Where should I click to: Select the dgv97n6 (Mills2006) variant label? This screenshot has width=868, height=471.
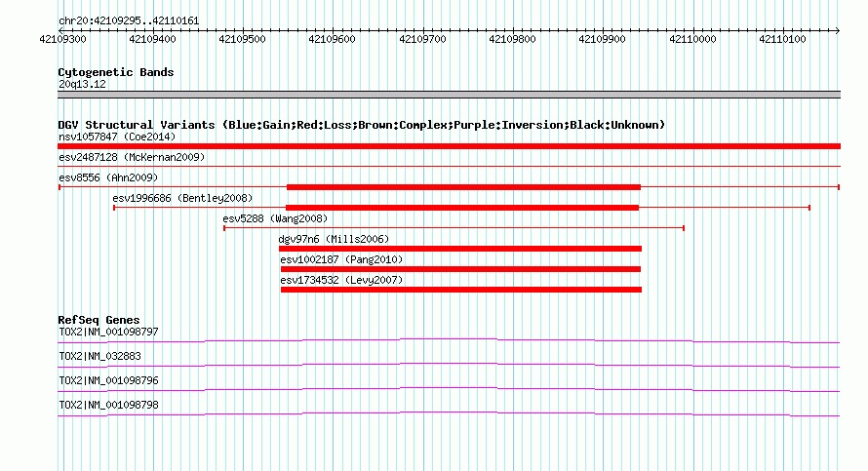(334, 239)
